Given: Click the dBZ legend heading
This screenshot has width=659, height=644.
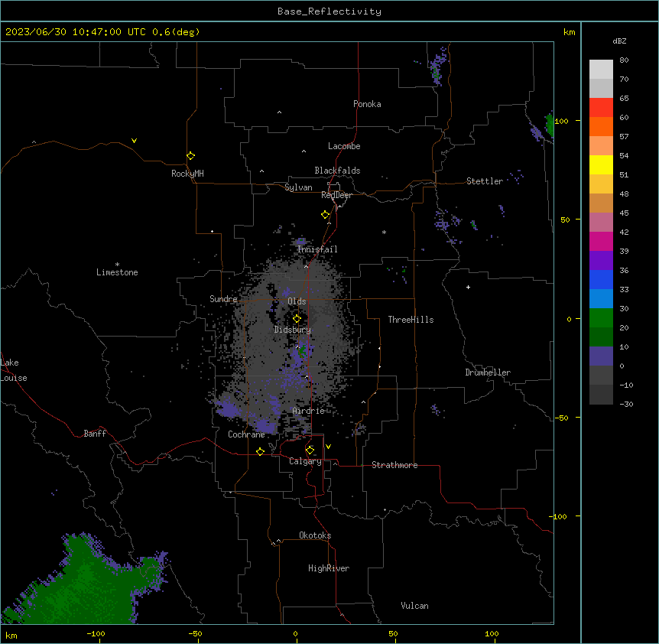Looking at the screenshot, I should (x=619, y=41).
